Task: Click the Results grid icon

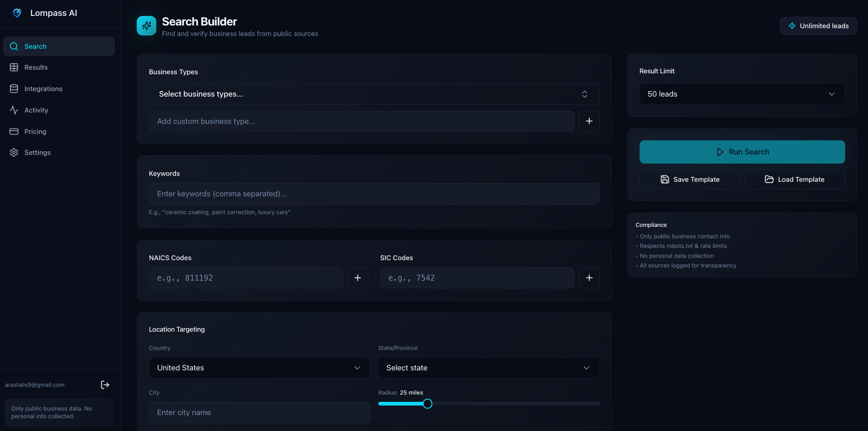Action: 14,67
